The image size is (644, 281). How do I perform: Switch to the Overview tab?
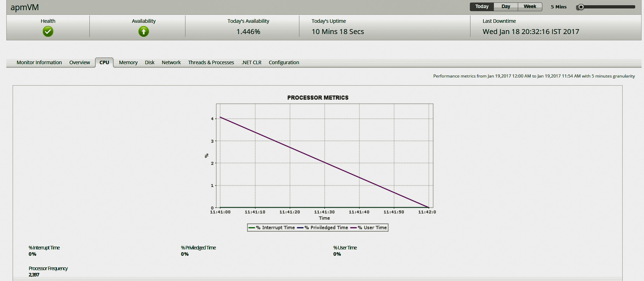coord(80,62)
